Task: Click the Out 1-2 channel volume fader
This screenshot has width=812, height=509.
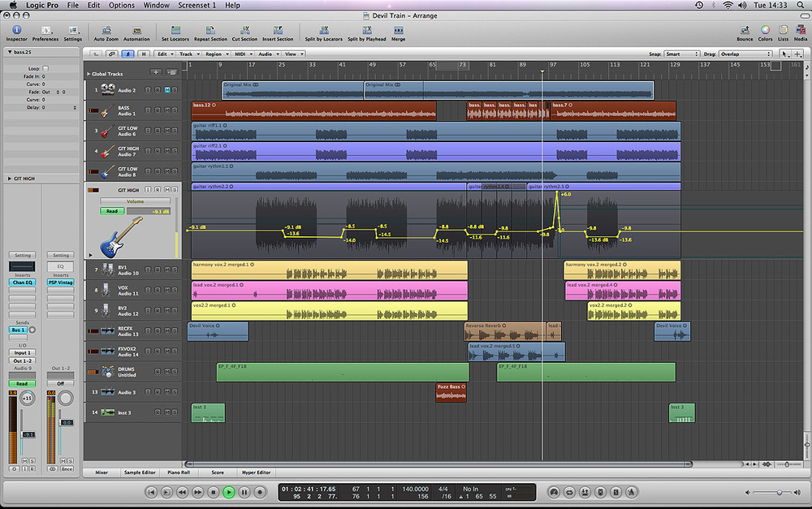Action: pyautogui.click(x=67, y=422)
